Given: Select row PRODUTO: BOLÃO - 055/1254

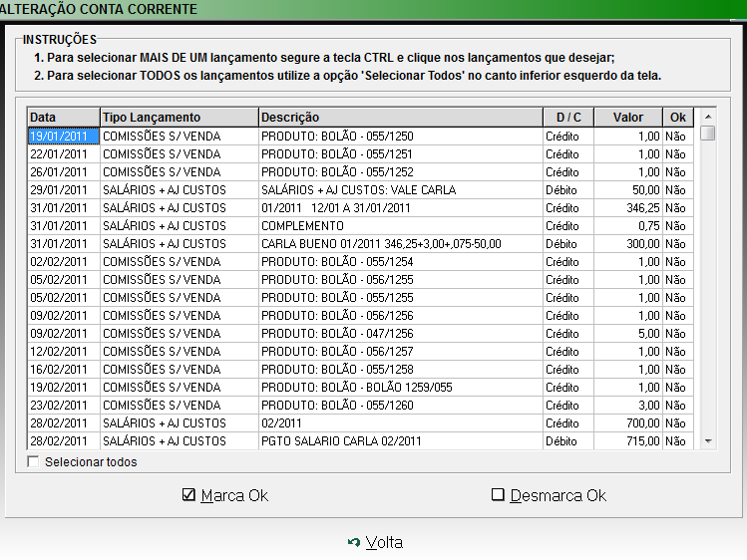Looking at the screenshot, I should [x=361, y=262].
